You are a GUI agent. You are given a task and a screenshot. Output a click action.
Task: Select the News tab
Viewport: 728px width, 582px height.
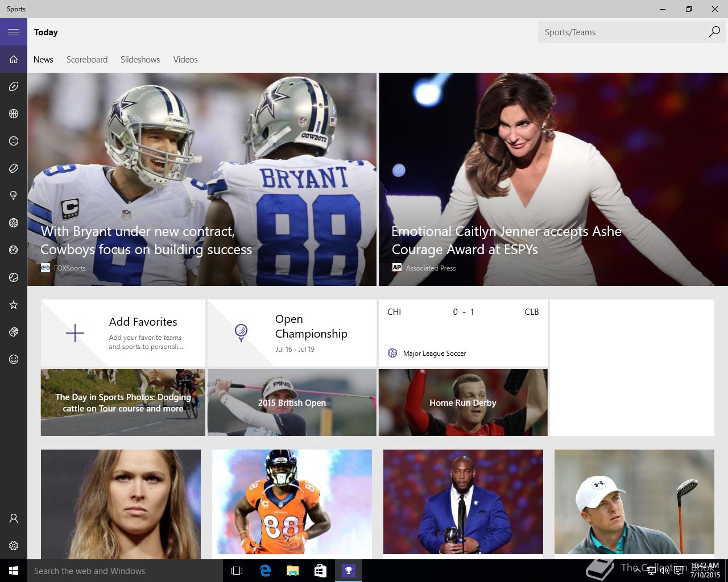pyautogui.click(x=43, y=60)
